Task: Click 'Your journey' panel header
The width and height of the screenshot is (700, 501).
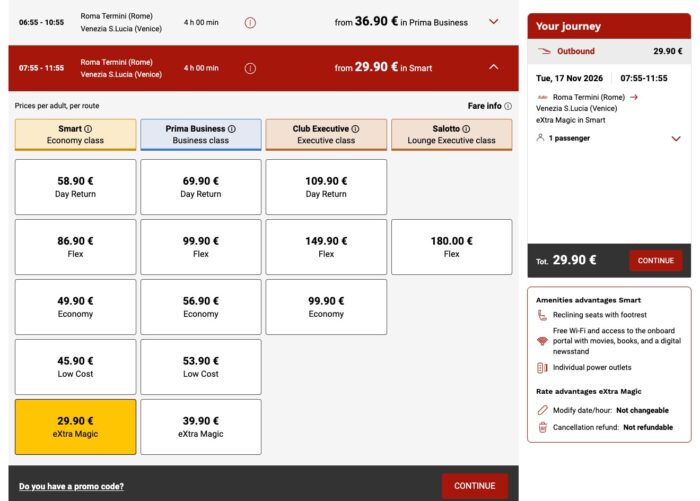Action: 609,26
